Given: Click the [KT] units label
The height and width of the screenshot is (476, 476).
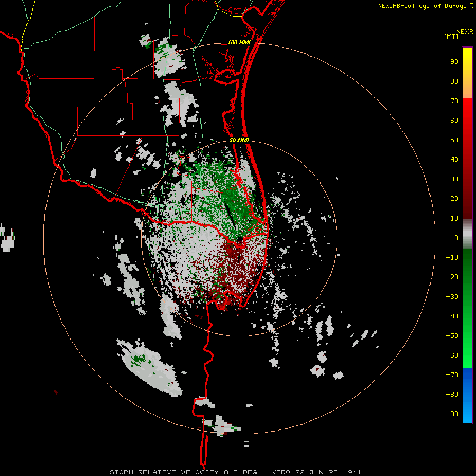Looking at the screenshot, I should coord(452,36).
